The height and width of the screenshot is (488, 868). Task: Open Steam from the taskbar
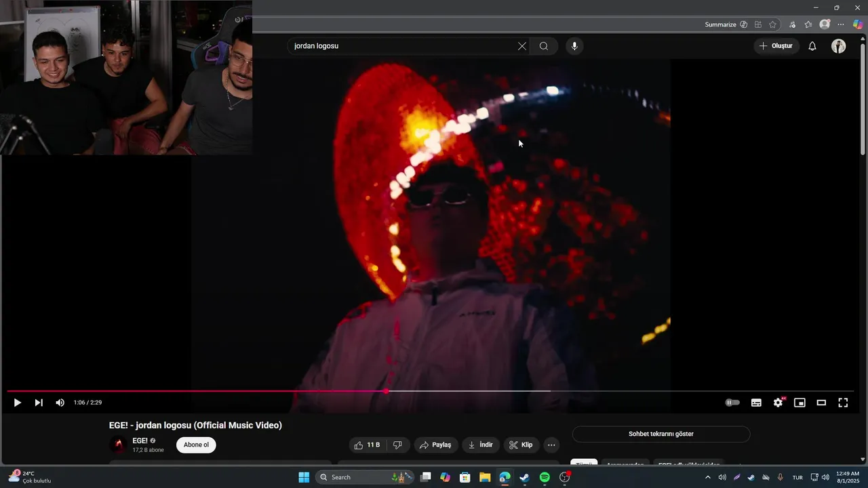pos(525,477)
